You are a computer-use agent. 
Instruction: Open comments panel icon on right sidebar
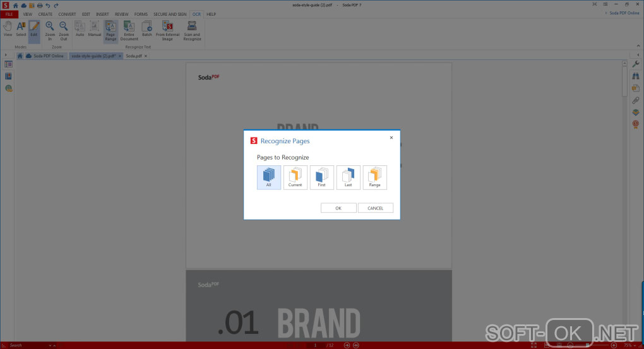pyautogui.click(x=636, y=88)
